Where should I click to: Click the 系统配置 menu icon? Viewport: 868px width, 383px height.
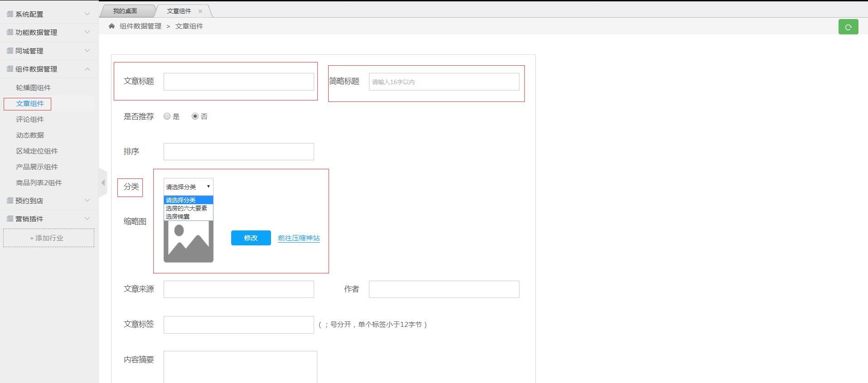pos(10,14)
